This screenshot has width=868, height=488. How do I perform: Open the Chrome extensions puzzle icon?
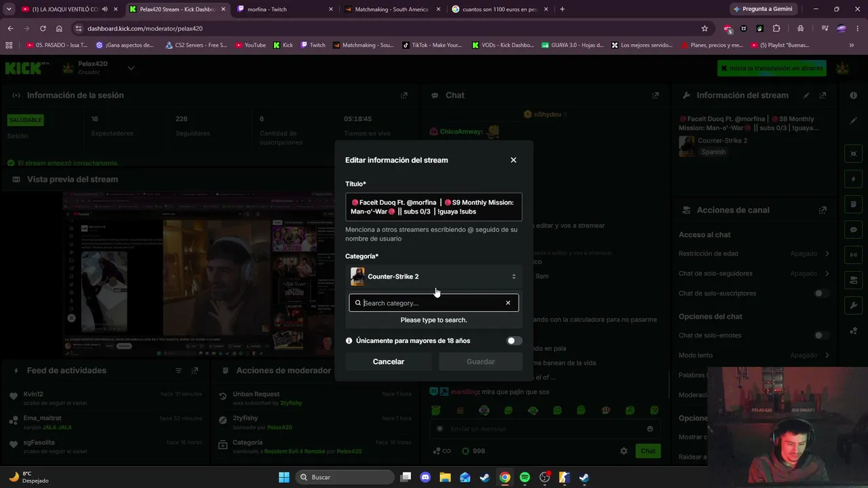click(776, 28)
